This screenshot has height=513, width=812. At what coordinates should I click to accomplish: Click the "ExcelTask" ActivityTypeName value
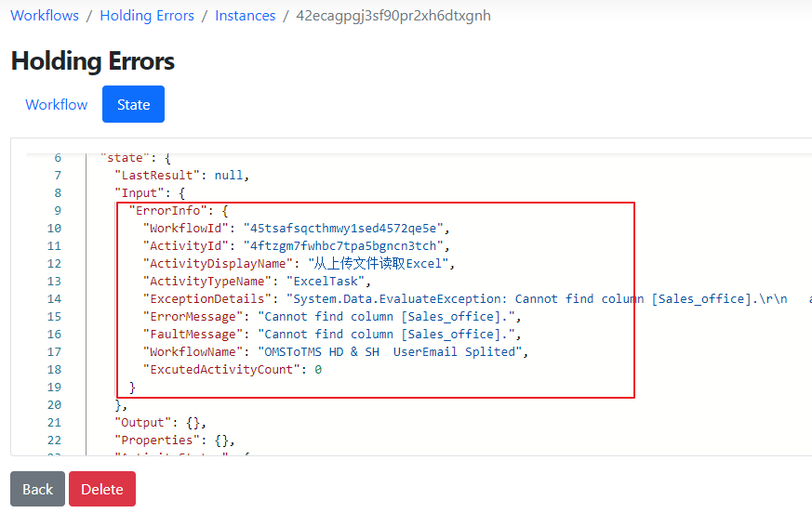(x=326, y=281)
